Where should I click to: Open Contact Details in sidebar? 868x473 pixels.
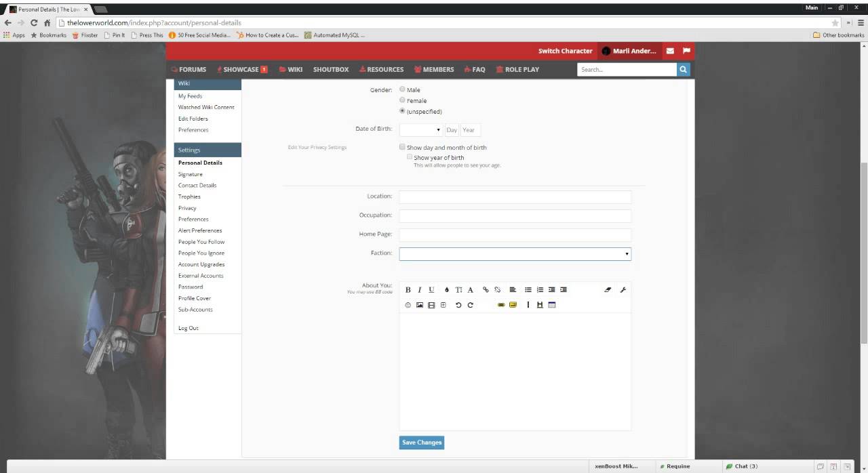(197, 185)
